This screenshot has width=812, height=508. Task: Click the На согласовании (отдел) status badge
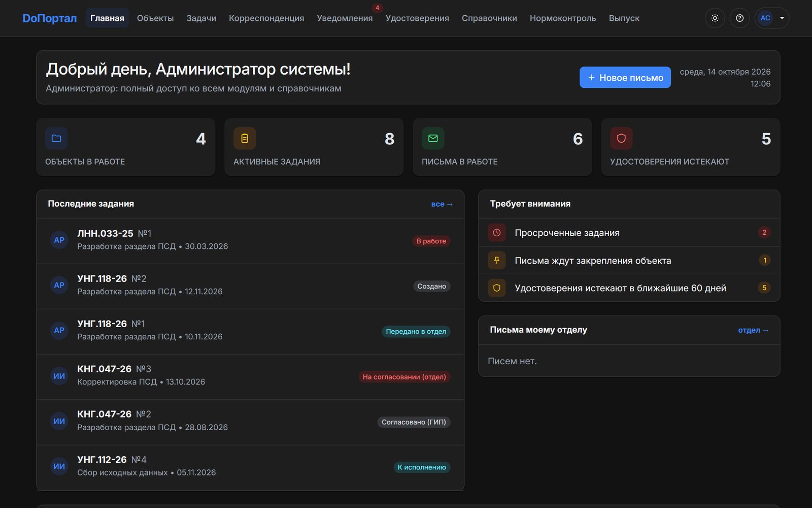(404, 377)
